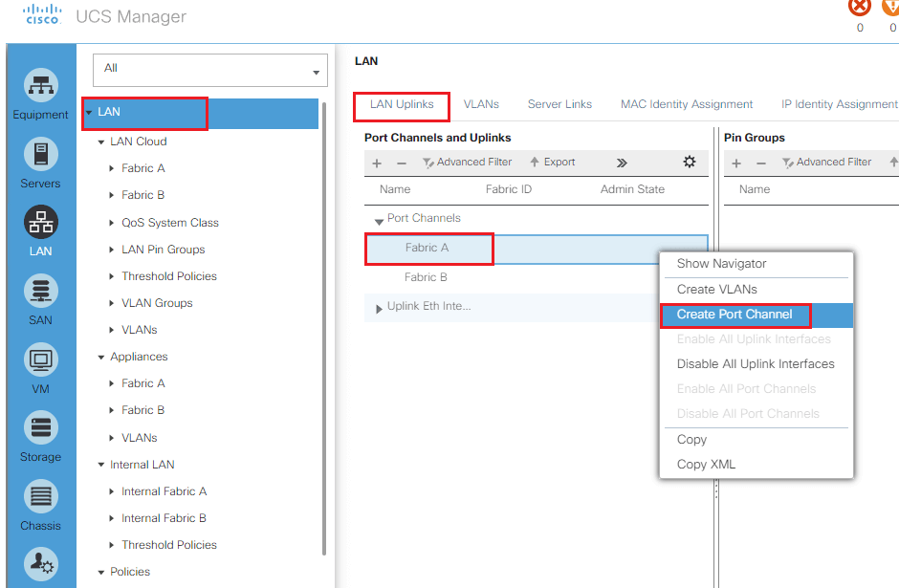Choose Disable All Uplink Interfaces

coord(756,364)
